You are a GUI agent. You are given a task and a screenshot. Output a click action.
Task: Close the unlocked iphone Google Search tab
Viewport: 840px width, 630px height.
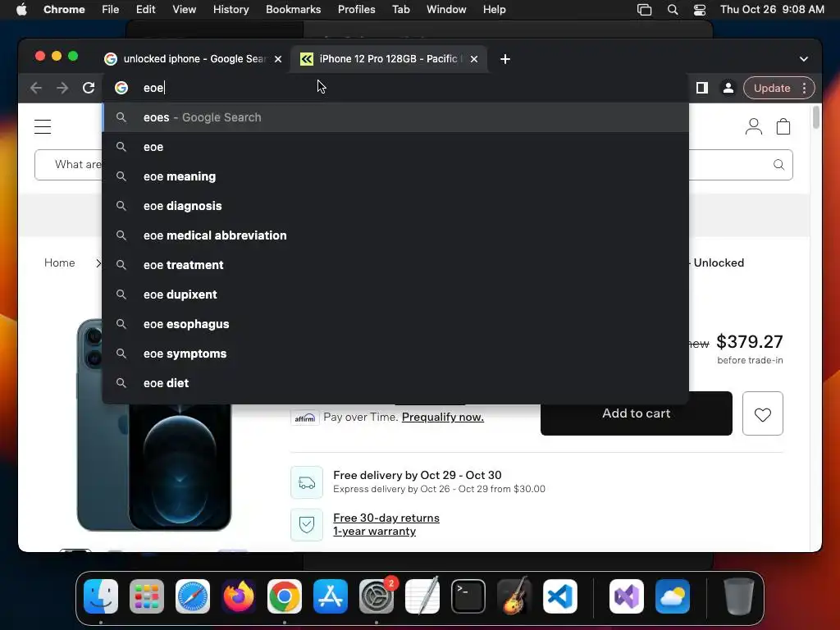[x=278, y=59]
